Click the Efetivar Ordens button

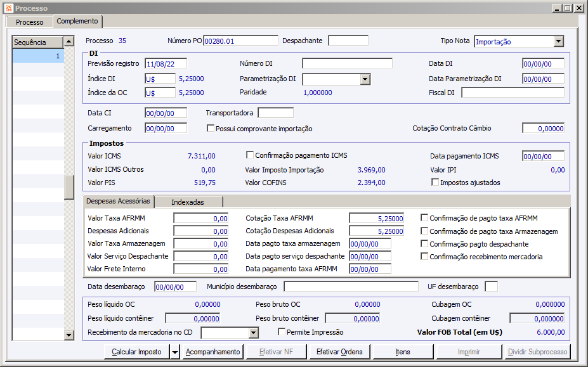pyautogui.click(x=339, y=352)
